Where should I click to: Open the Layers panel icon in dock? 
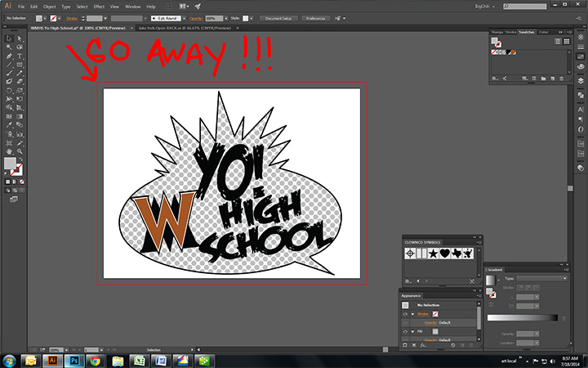pyautogui.click(x=581, y=80)
